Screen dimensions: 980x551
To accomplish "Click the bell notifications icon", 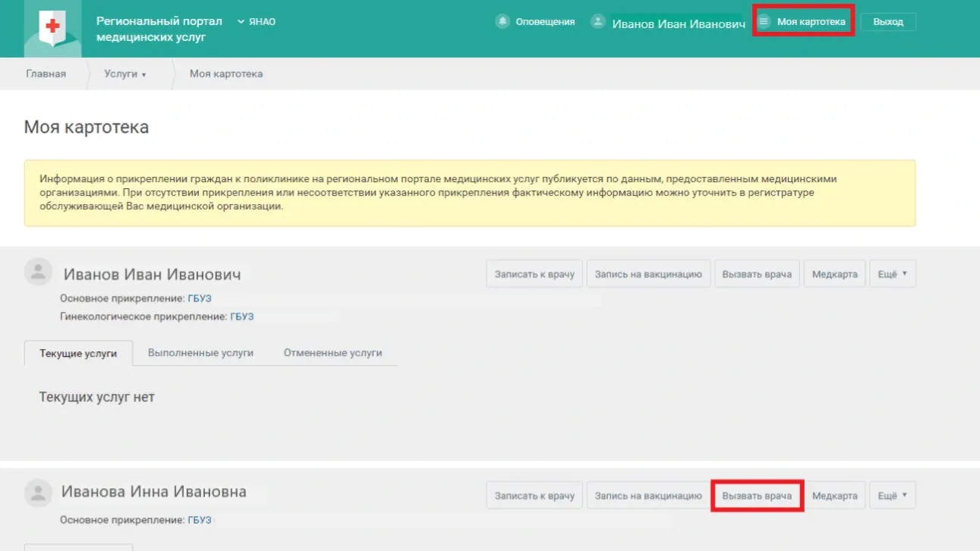I will tap(502, 22).
